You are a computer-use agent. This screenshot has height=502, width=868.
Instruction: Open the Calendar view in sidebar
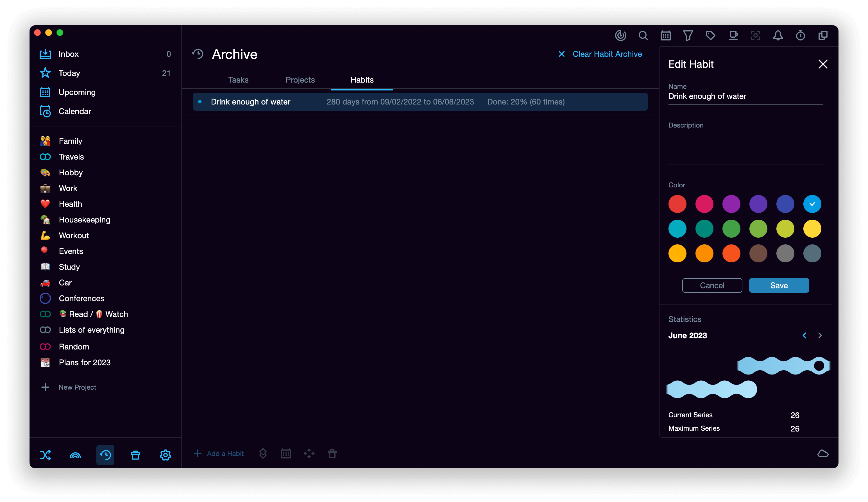pyautogui.click(x=105, y=111)
